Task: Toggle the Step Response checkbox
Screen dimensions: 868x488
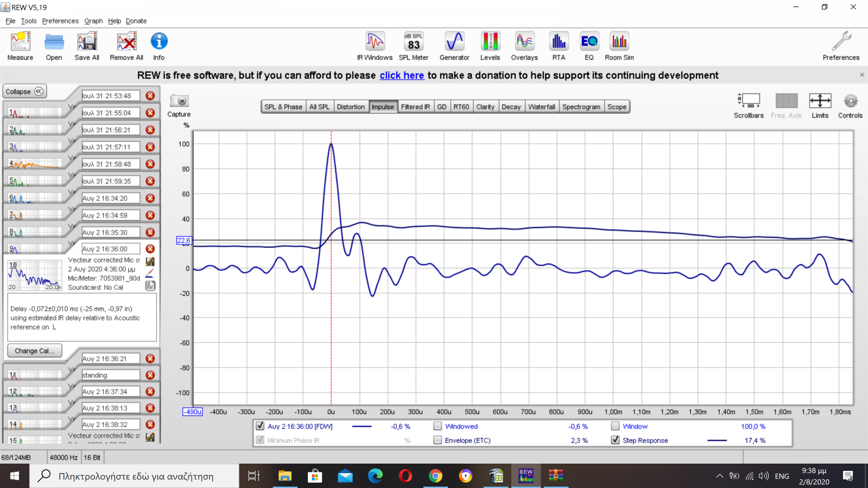Action: [615, 440]
